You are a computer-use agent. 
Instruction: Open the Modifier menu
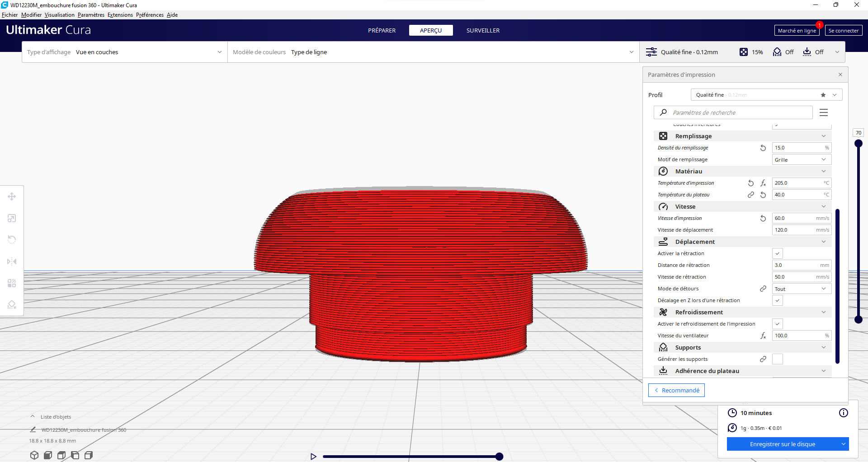[31, 15]
